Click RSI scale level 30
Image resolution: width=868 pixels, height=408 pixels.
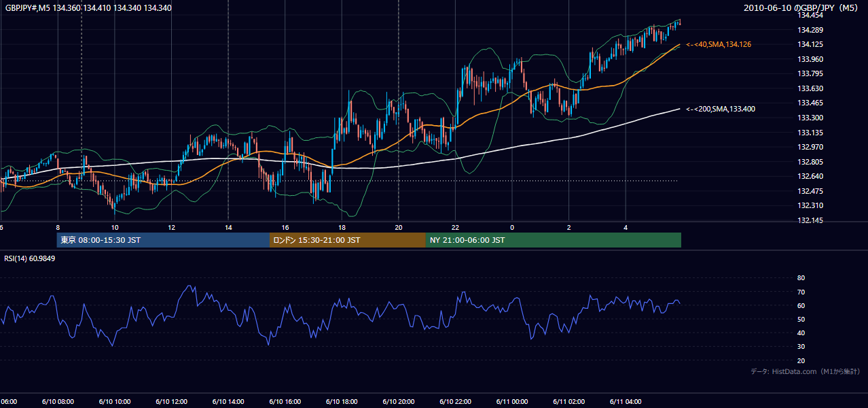click(x=801, y=347)
